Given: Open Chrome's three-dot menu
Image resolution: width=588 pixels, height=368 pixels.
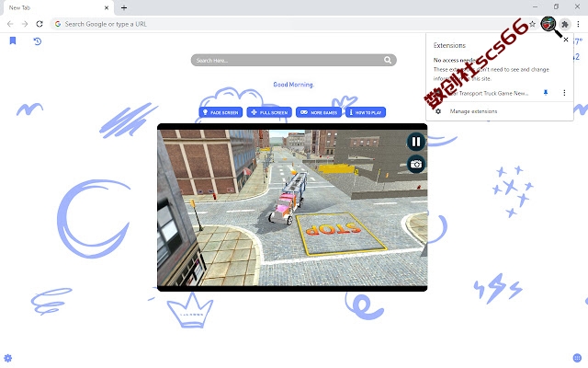Looking at the screenshot, I should [x=578, y=24].
